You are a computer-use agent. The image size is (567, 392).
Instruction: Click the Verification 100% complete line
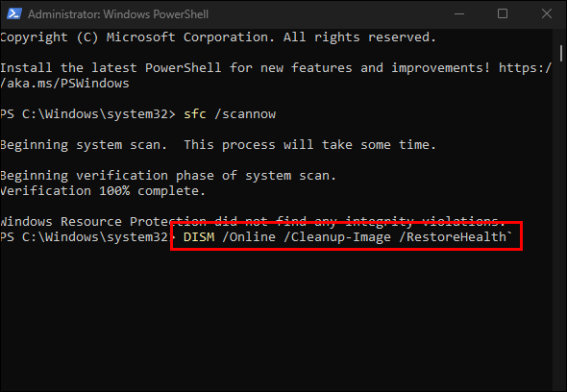[103, 190]
